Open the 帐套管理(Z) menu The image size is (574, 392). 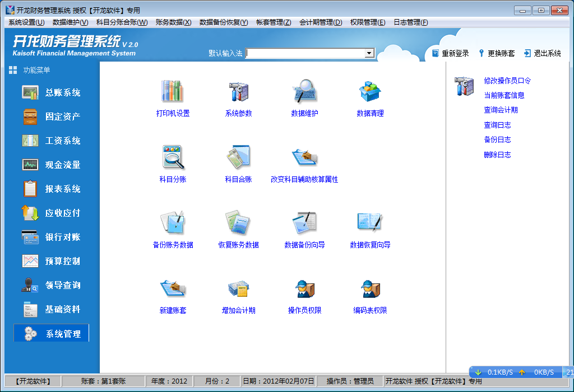[274, 22]
